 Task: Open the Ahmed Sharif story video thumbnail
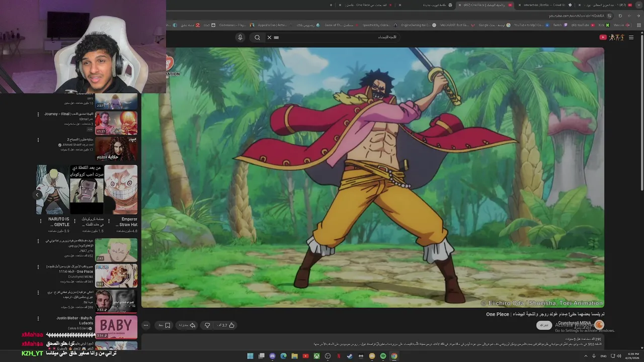[116, 148]
